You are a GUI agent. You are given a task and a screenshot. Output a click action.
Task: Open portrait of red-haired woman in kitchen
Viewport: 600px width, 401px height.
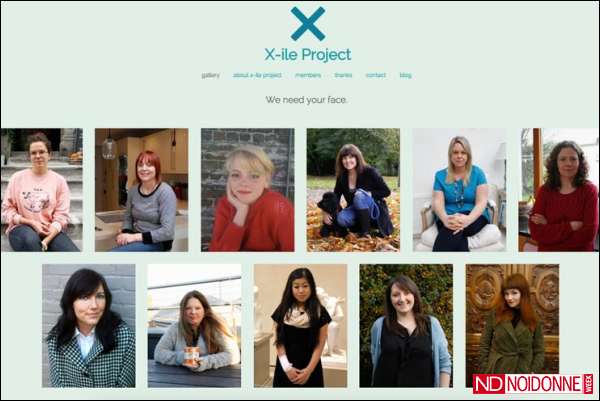(142, 190)
